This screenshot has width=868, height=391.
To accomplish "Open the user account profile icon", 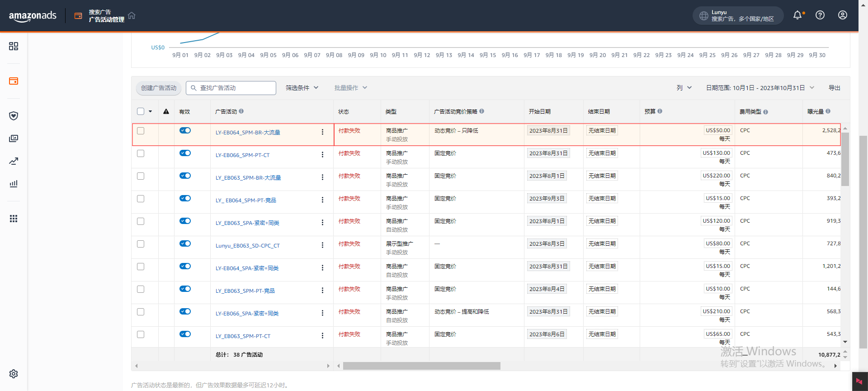I will click(x=843, y=15).
